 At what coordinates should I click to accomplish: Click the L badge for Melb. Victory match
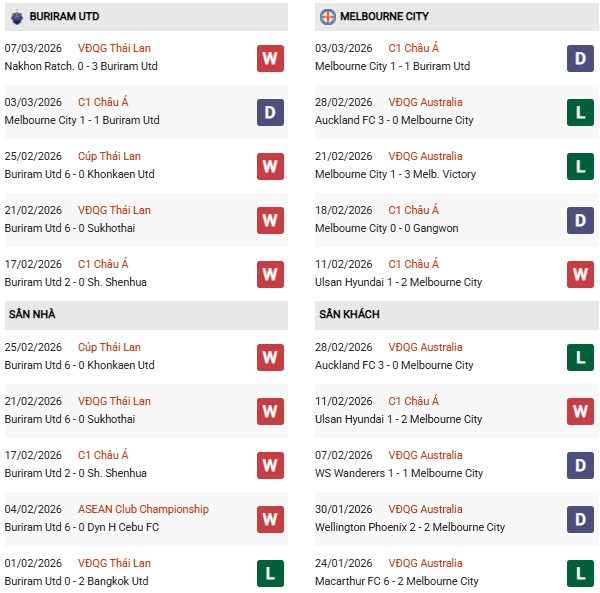point(580,166)
